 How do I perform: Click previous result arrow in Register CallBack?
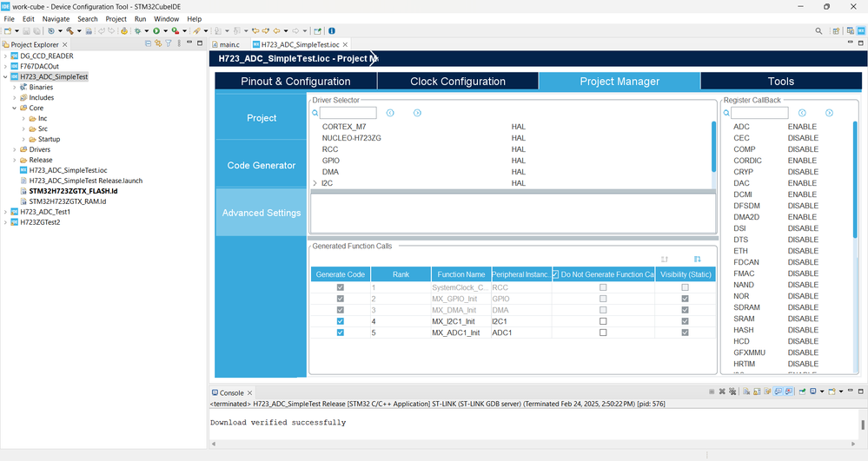802,113
